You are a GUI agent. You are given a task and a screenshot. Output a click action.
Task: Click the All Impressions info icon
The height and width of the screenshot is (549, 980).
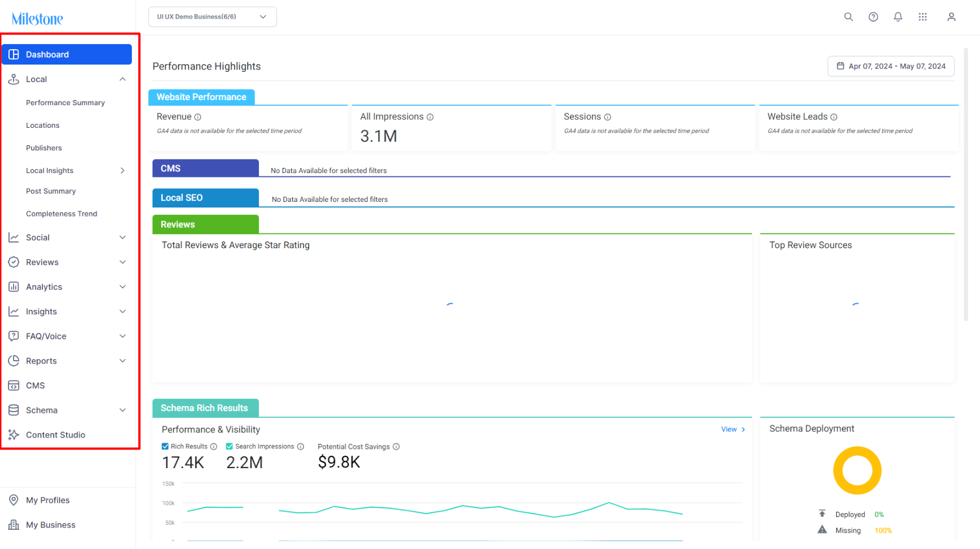click(x=430, y=117)
